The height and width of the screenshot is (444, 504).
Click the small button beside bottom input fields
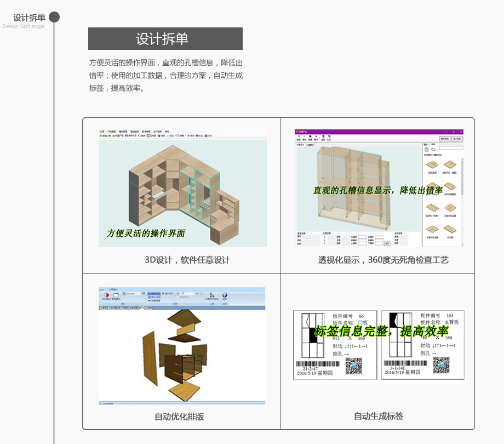point(387,243)
